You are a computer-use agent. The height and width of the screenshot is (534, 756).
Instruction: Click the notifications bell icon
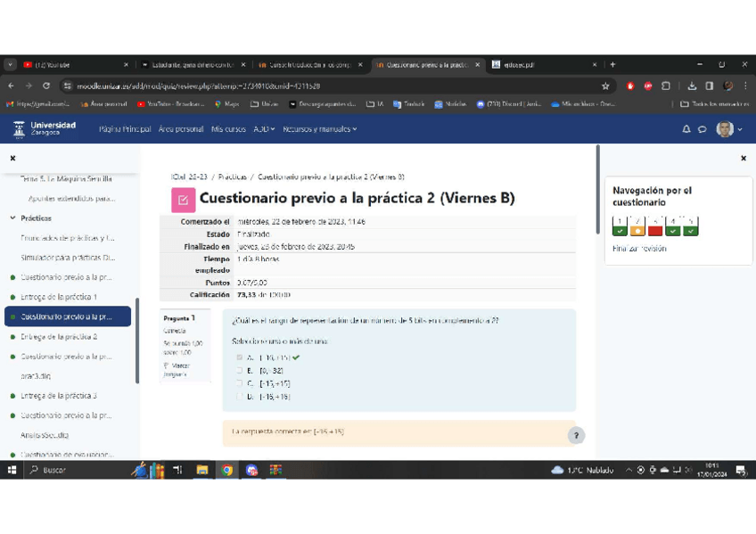[x=686, y=129]
